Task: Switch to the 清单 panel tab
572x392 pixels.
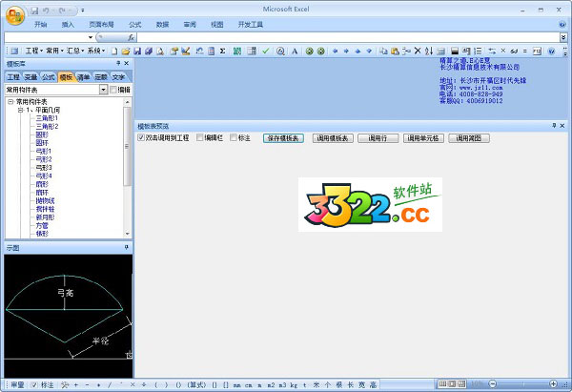Action: pyautogui.click(x=83, y=76)
